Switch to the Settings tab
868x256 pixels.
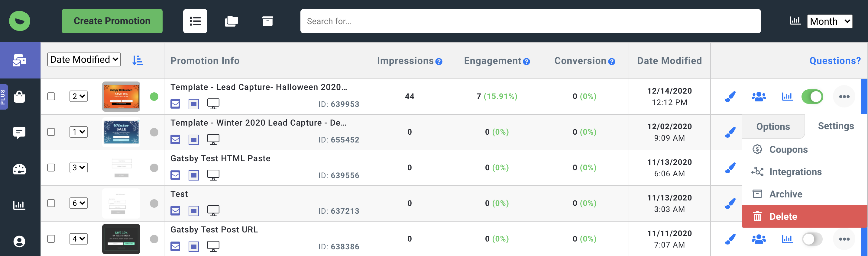[x=836, y=126]
